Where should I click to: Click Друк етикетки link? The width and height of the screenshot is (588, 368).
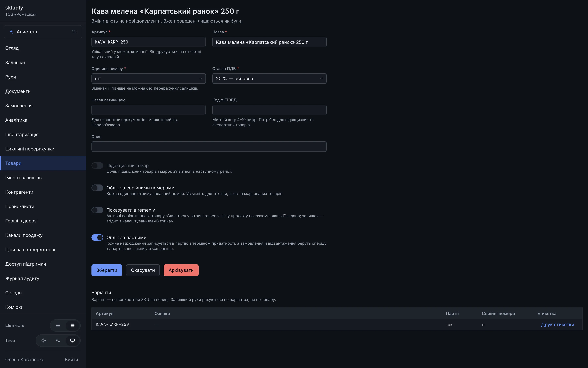557,324
